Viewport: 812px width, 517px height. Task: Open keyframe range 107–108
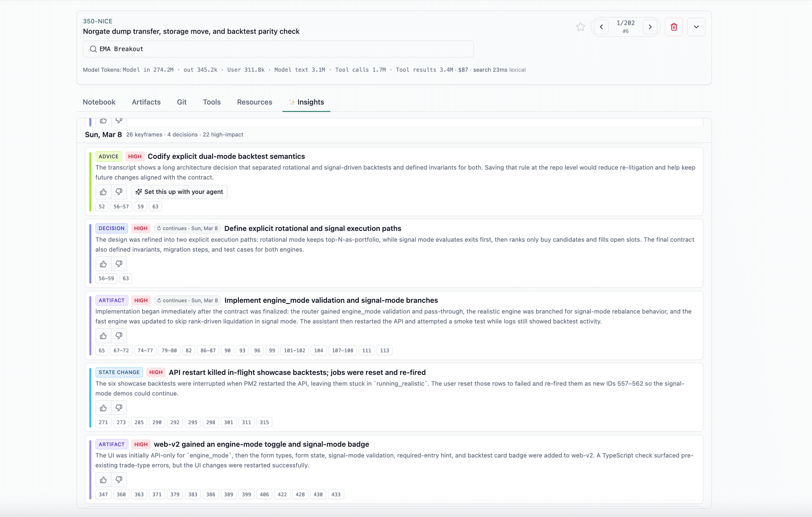(343, 350)
